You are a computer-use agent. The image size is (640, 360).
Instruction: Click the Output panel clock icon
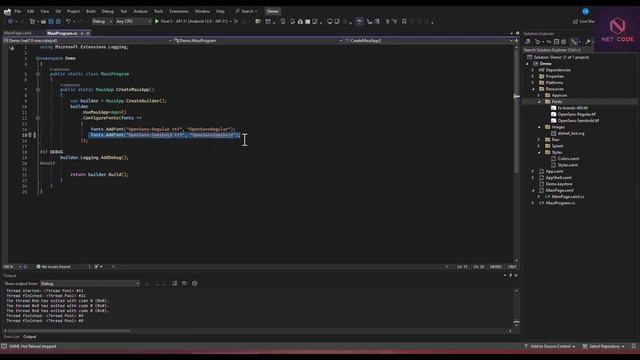coord(195,283)
